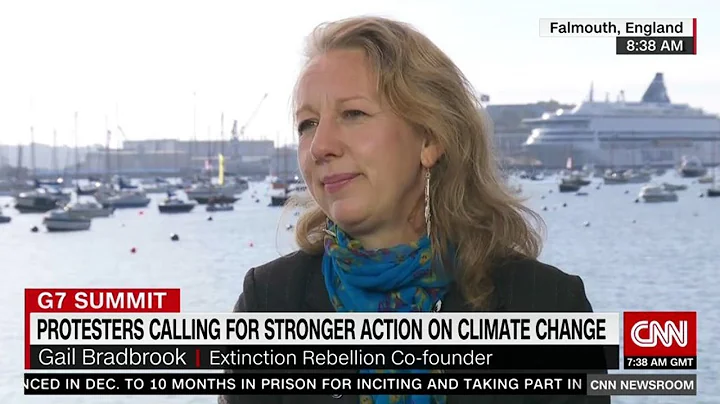Select the G7 SUMMIT red tag

(102, 301)
